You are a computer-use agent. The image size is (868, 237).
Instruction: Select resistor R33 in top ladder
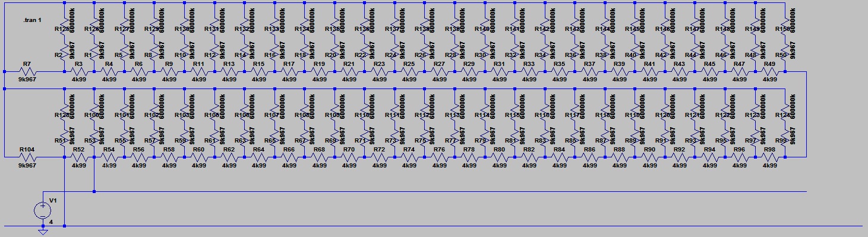[529, 72]
